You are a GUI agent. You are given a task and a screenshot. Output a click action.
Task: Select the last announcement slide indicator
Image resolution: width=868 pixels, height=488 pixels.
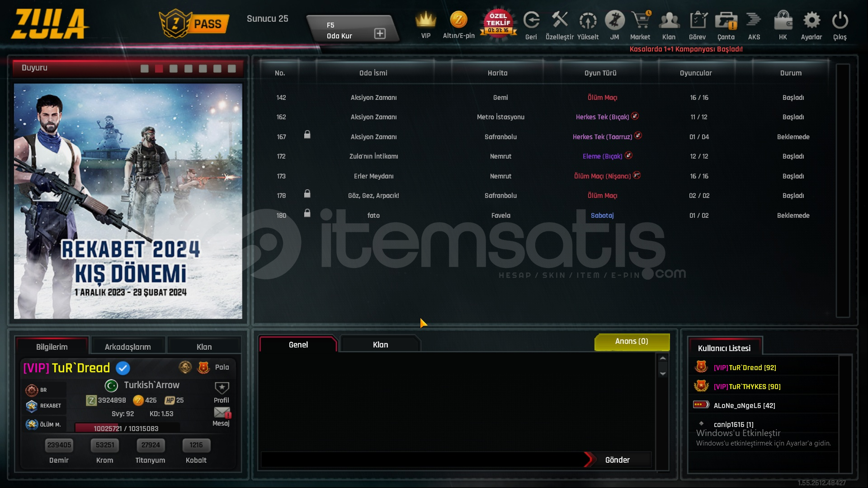[x=232, y=69]
